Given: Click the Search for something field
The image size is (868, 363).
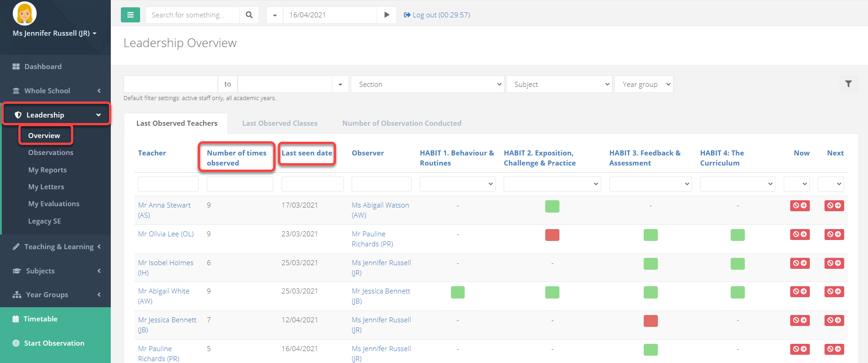Looking at the screenshot, I should coord(192,15).
